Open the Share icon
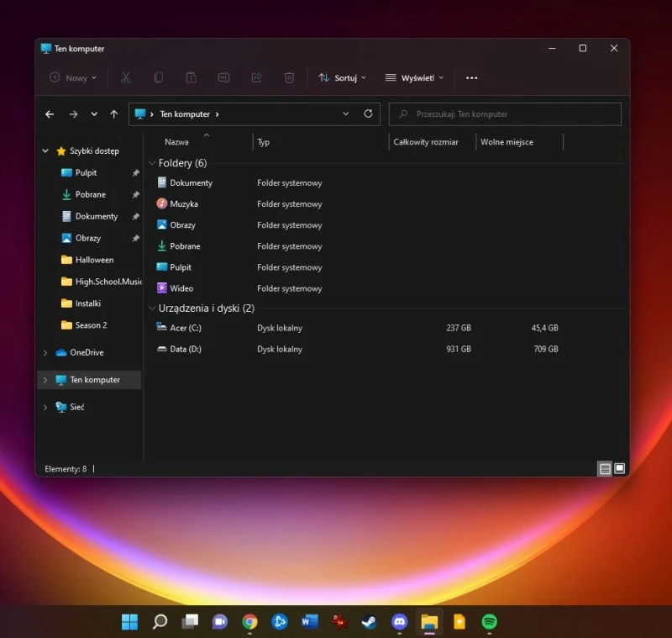Image resolution: width=672 pixels, height=638 pixels. click(x=256, y=77)
